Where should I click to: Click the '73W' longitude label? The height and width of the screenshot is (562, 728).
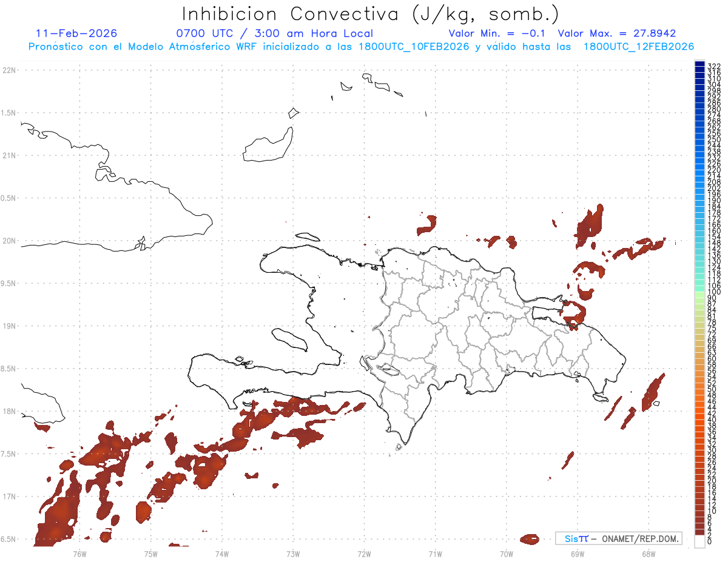pos(293,554)
